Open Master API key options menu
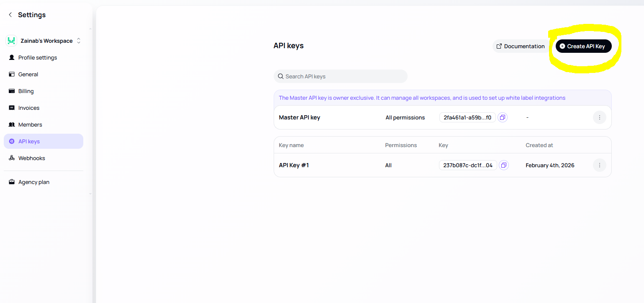The width and height of the screenshot is (644, 303). pos(599,117)
